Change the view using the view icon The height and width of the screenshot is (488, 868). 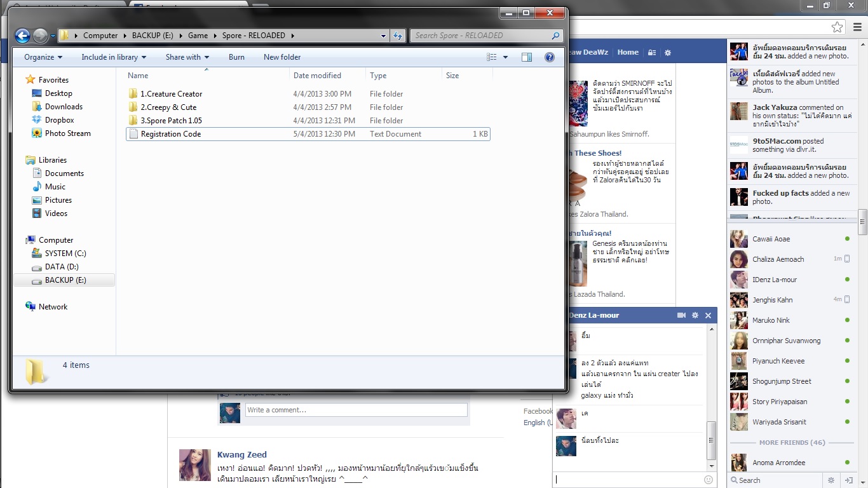(492, 57)
